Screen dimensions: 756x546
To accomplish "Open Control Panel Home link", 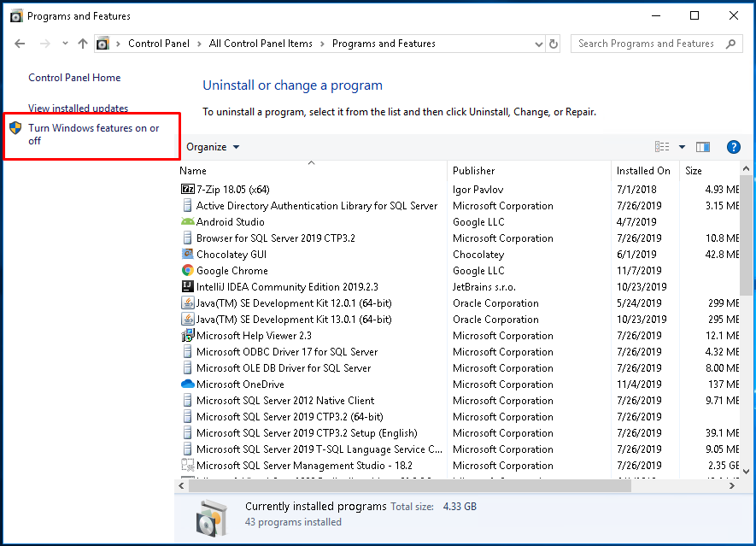I will pyautogui.click(x=74, y=78).
